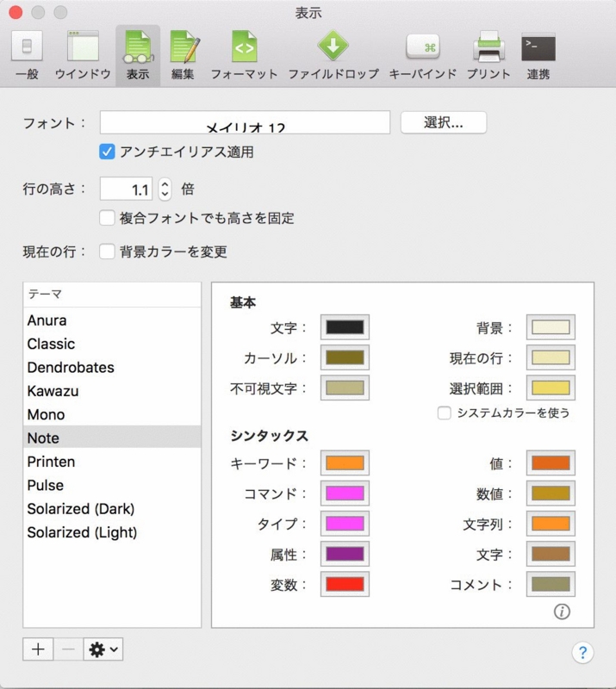Open the ウインドウ (Window) preferences pane
Screen dimensions: 616x689
[x=83, y=55]
